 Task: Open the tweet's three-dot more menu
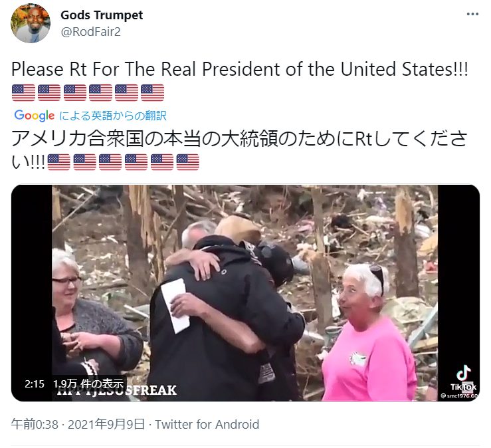(472, 14)
